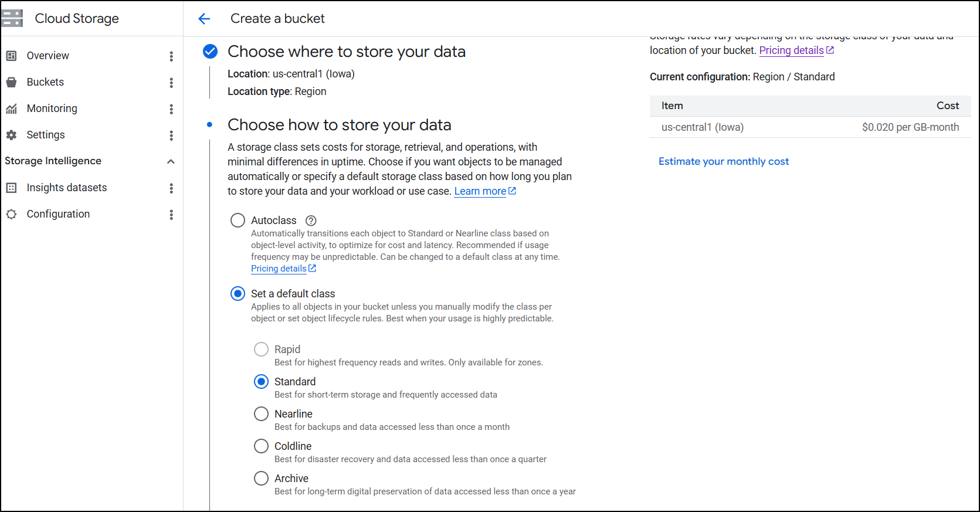Open the three-dot menu beside Buckets
The height and width of the screenshot is (512, 980).
click(171, 83)
